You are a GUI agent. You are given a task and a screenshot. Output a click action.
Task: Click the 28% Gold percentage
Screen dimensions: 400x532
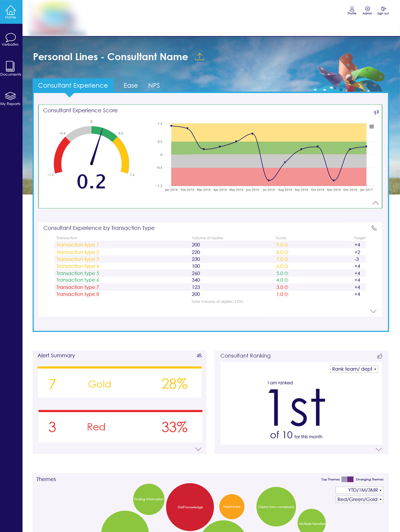174,384
